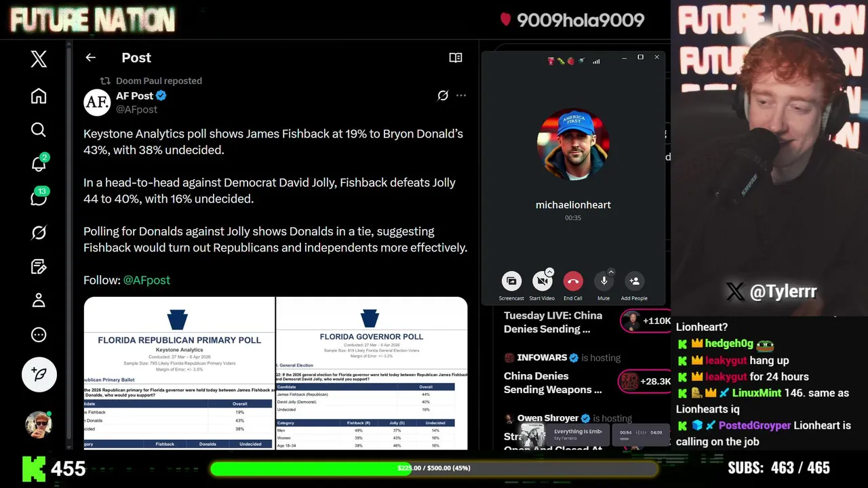868x488 pixels.
Task: Start Screencast in the call window
Action: 511,281
